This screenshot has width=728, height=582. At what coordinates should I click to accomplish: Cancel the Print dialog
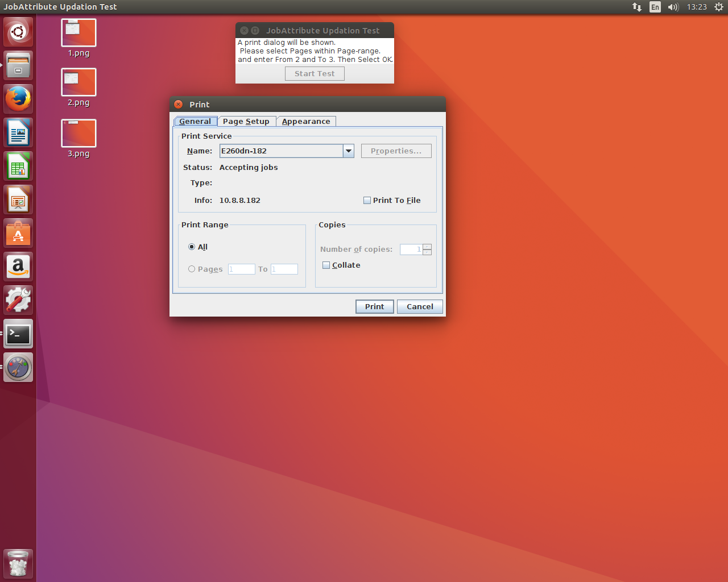point(420,307)
